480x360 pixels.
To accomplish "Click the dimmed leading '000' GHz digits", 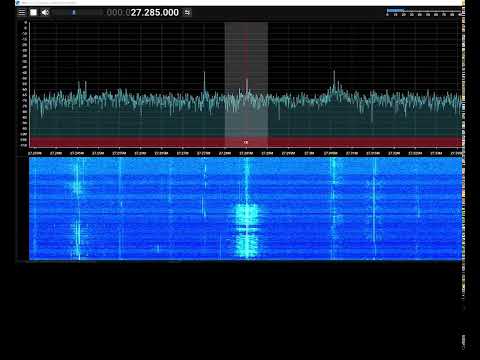I will [x=115, y=12].
